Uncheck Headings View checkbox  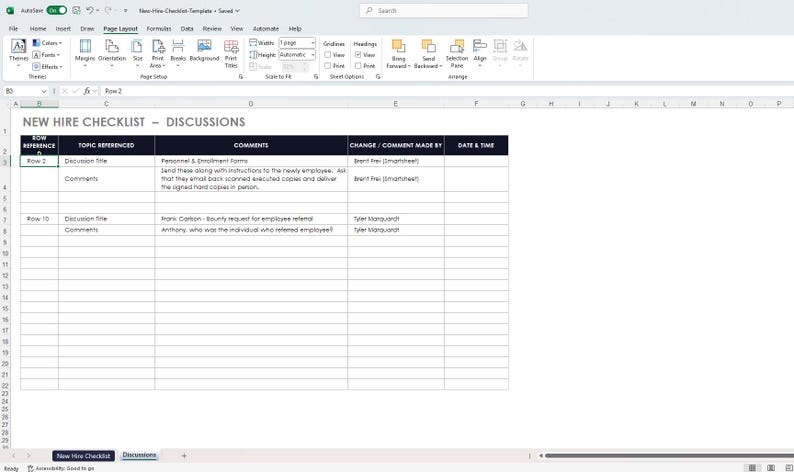pos(358,55)
